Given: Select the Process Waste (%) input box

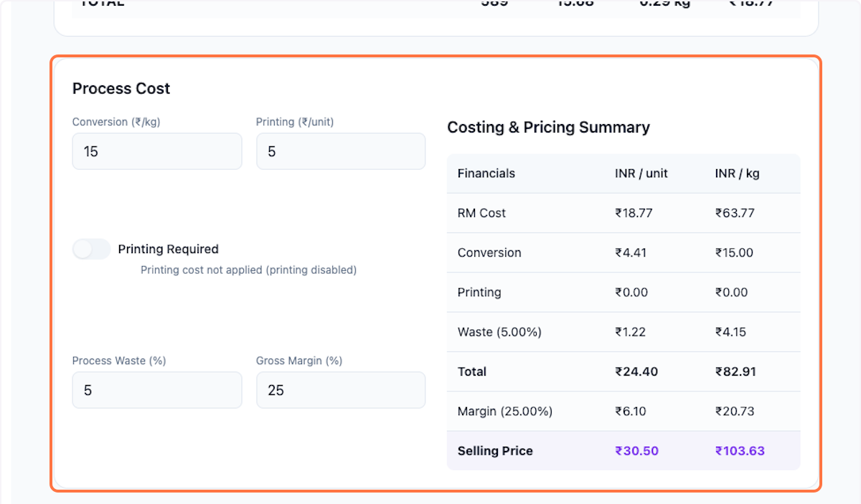Looking at the screenshot, I should pos(156,390).
